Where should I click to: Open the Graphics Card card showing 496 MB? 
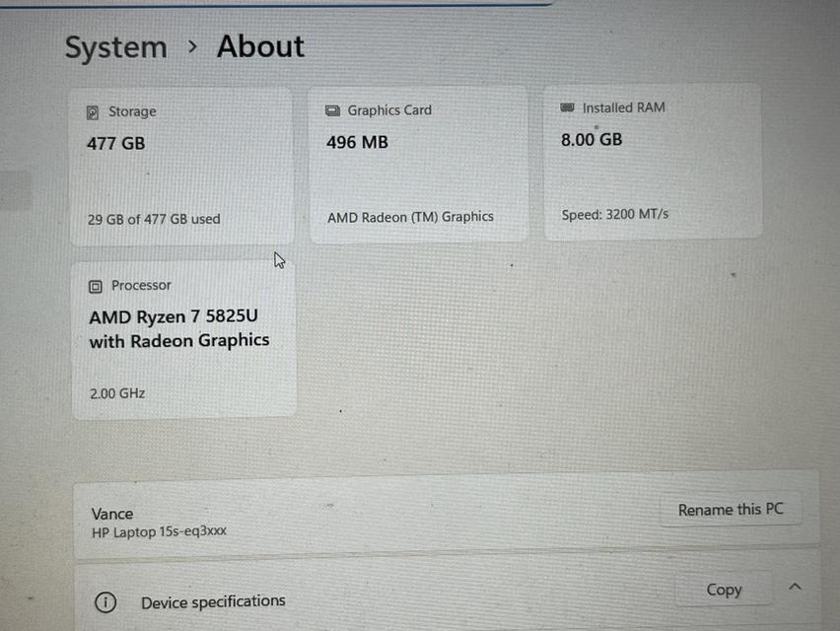click(x=418, y=163)
